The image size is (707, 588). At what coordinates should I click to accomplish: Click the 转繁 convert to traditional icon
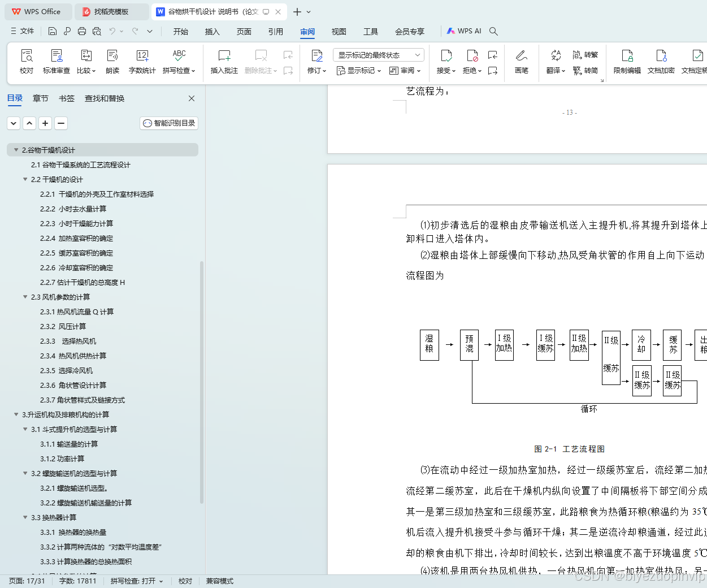tap(585, 55)
